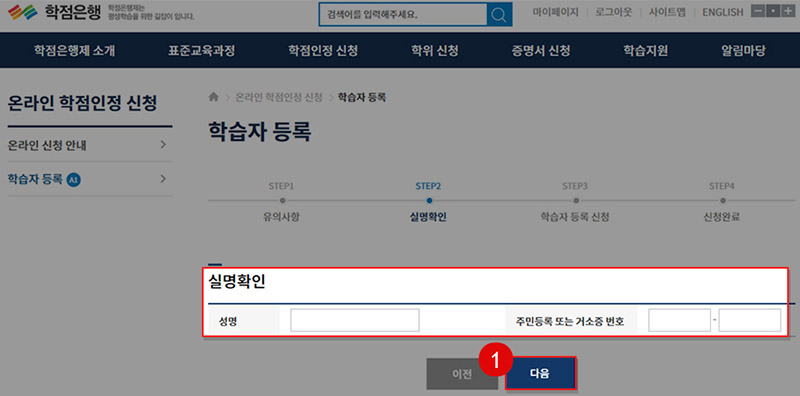Open the 학점인정 신청 menu
Screen dimensions: 800x396
tap(323, 51)
